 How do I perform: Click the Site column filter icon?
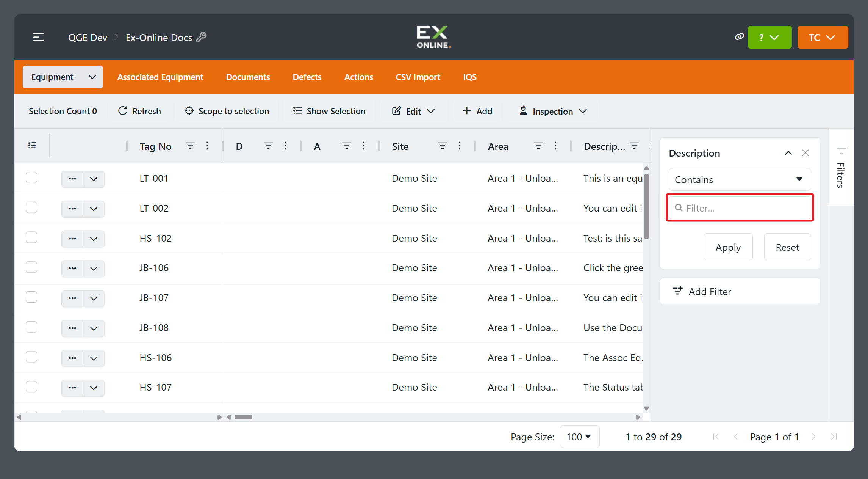point(443,146)
